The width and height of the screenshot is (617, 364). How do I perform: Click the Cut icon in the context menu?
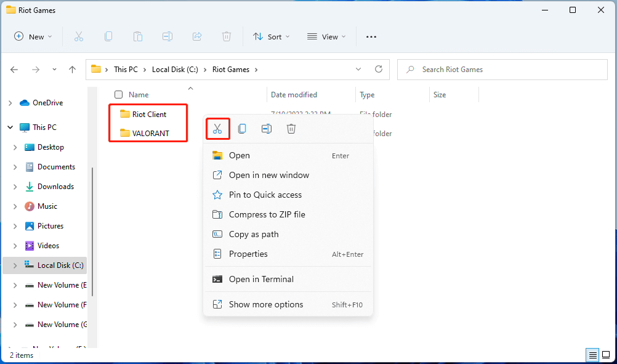pos(217,129)
